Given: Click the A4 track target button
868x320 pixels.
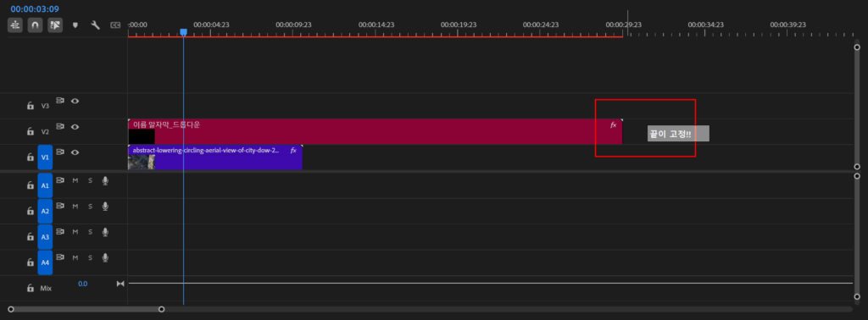Looking at the screenshot, I should pos(46,262).
